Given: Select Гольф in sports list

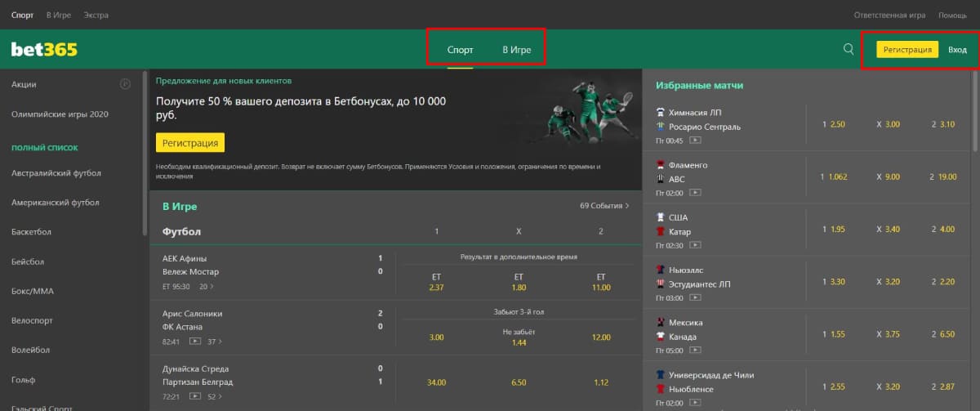Looking at the screenshot, I should 24,379.
